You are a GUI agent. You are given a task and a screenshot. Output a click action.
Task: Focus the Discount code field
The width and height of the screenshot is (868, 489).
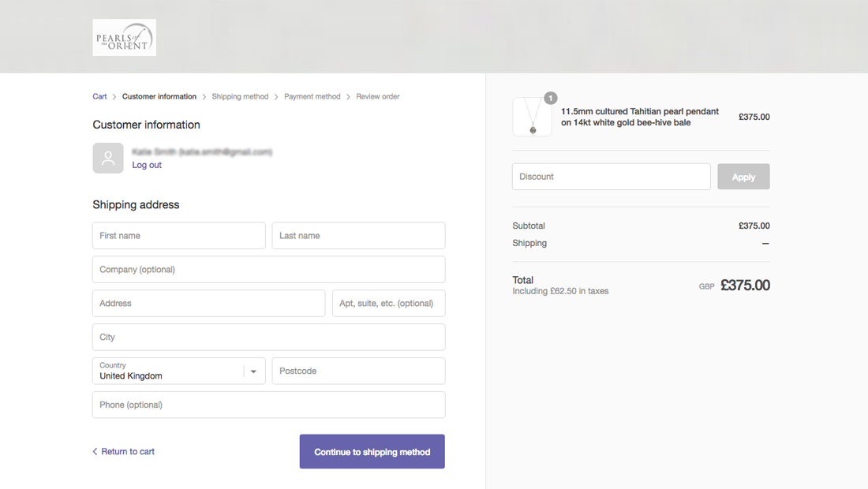point(611,177)
